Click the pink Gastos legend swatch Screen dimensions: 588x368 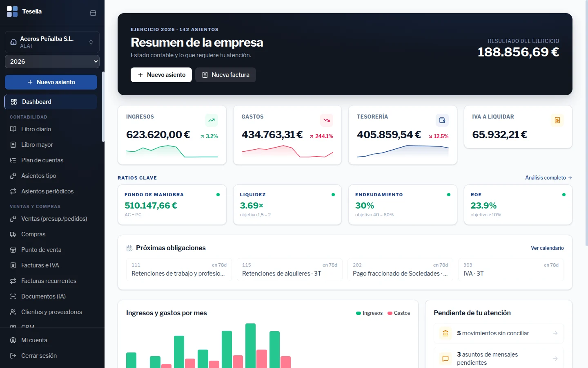point(390,313)
